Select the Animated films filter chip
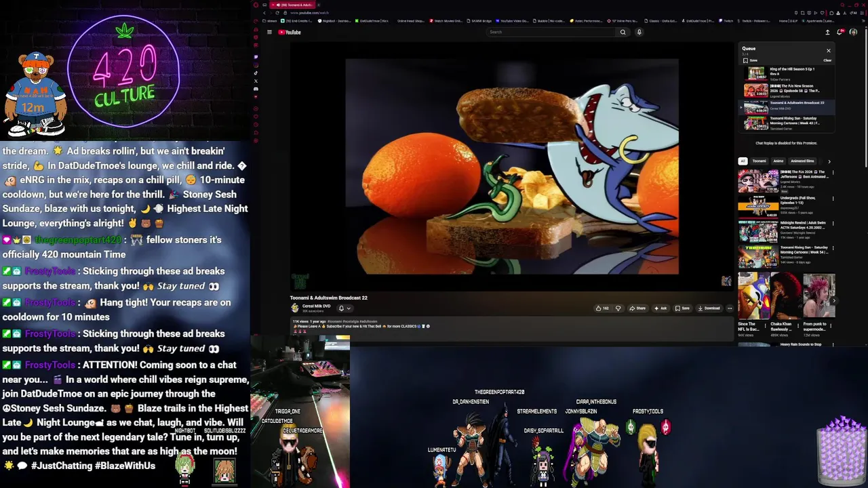 coord(802,161)
